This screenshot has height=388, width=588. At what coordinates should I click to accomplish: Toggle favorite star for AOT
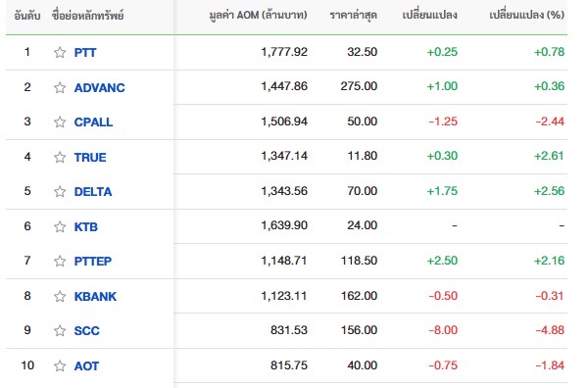[60, 365]
